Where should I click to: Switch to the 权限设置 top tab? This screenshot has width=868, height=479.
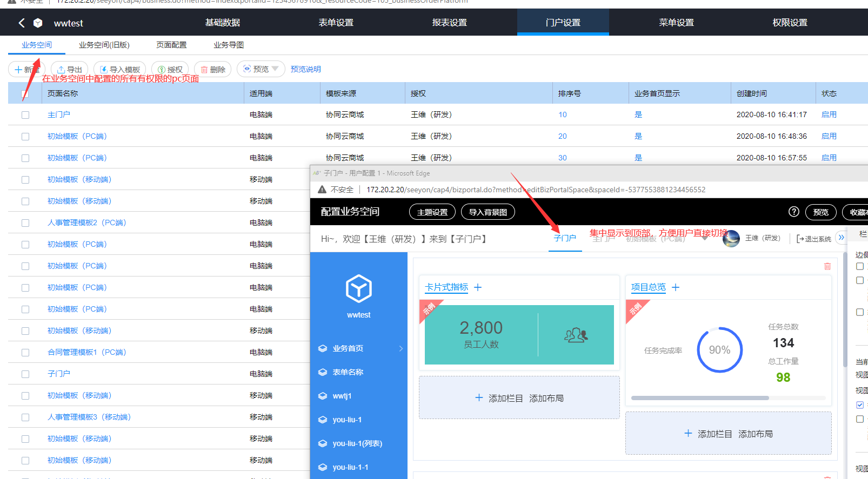pos(790,23)
